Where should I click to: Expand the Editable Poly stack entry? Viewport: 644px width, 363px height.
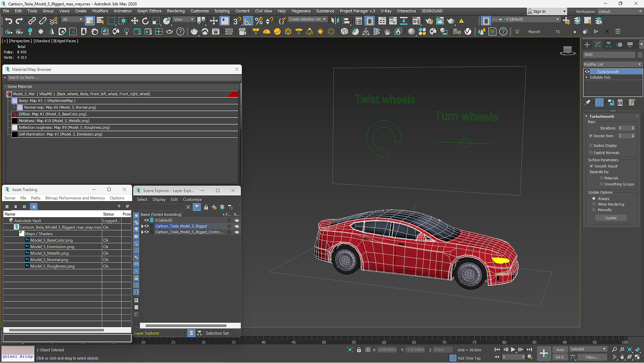(587, 77)
